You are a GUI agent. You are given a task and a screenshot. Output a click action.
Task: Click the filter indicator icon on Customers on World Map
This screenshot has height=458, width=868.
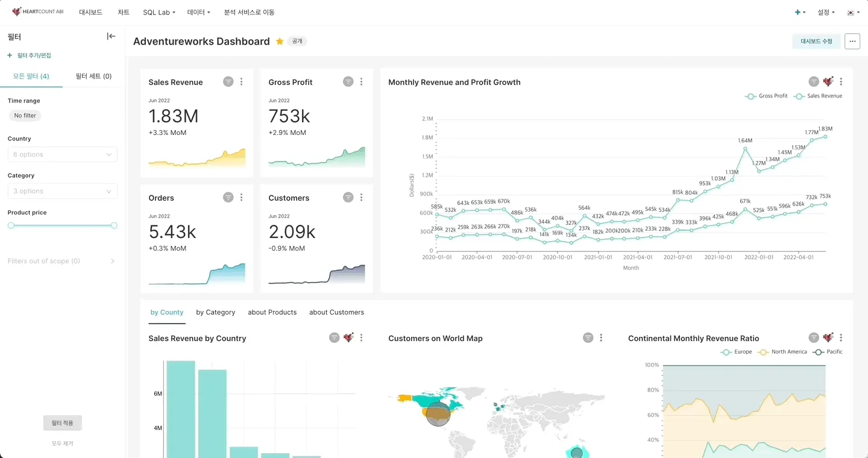pos(588,338)
